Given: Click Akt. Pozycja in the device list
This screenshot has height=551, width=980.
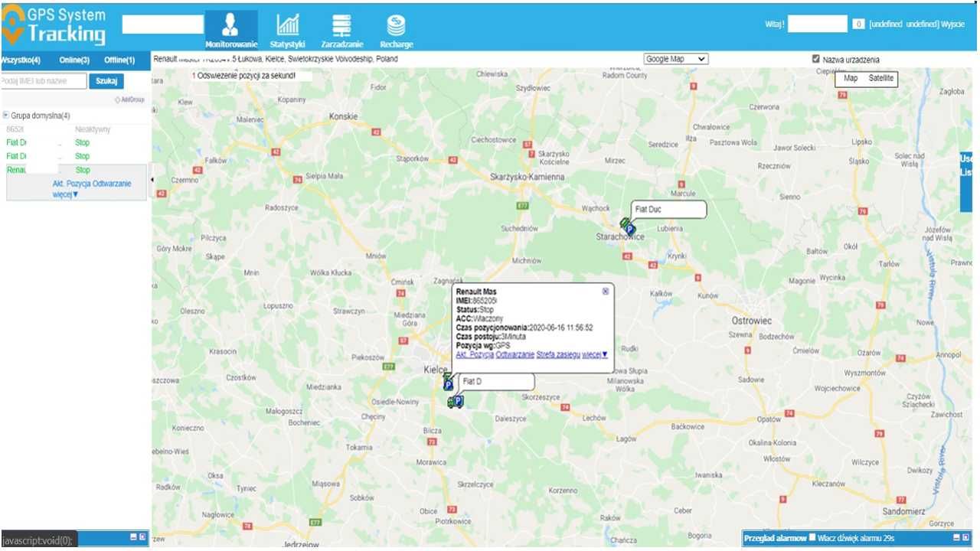Looking at the screenshot, I should pos(72,184).
